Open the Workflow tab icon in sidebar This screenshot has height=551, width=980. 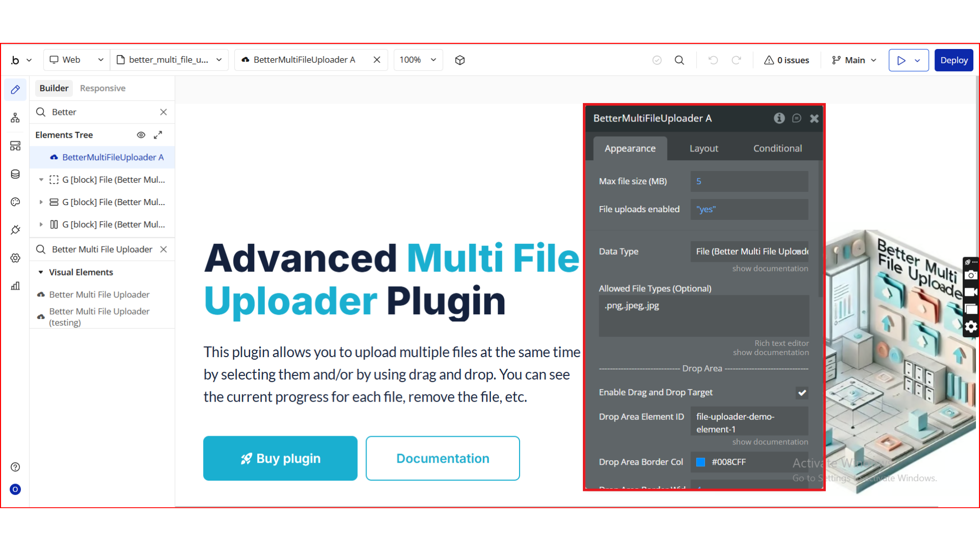point(15,118)
